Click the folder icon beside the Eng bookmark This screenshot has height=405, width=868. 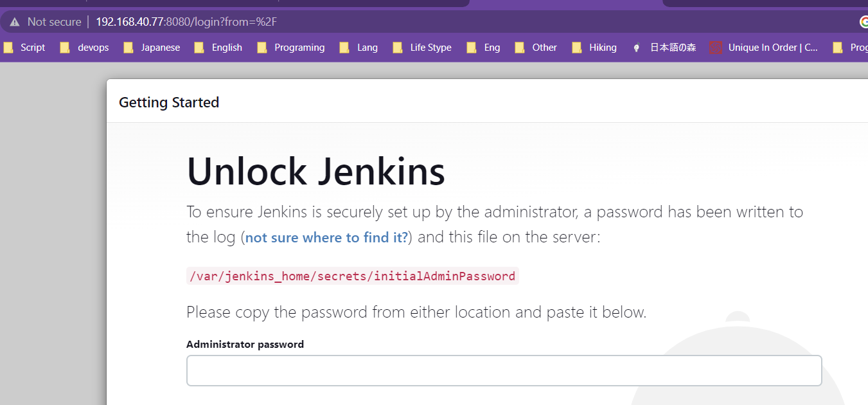pos(472,48)
